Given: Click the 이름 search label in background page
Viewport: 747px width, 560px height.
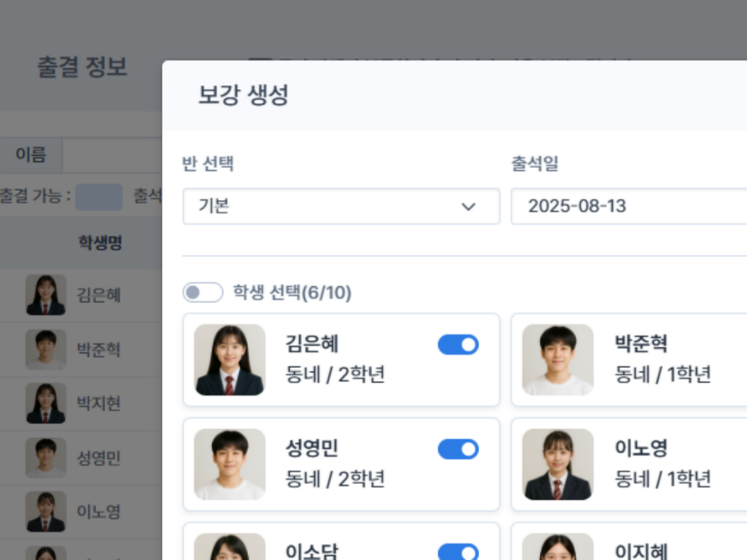Looking at the screenshot, I should [x=31, y=155].
